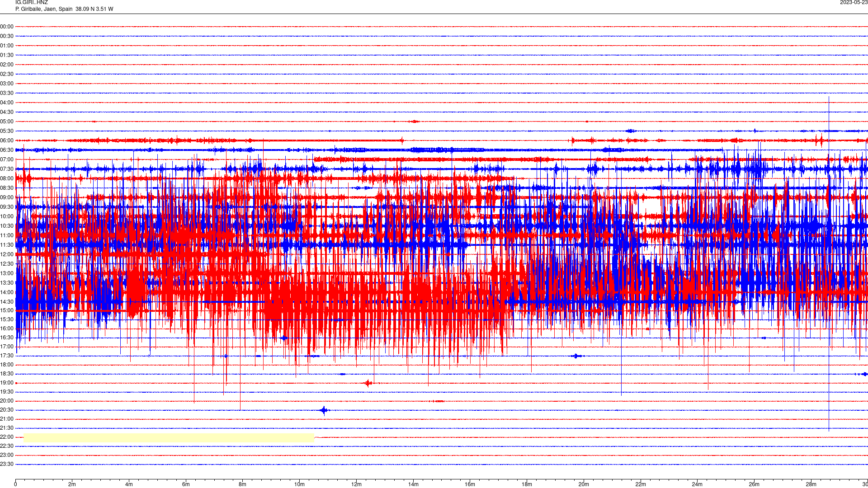Click the 28m tick on the time axis
The height and width of the screenshot is (488, 868).
point(811,484)
